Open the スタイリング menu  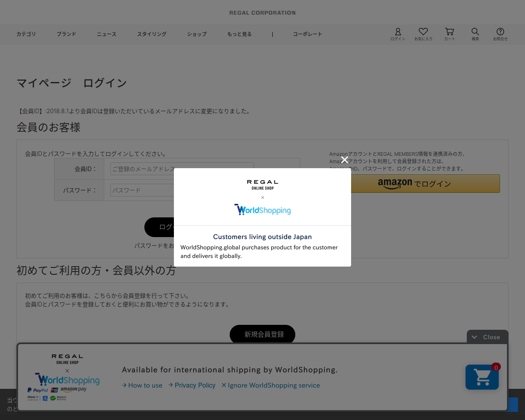pos(152,34)
